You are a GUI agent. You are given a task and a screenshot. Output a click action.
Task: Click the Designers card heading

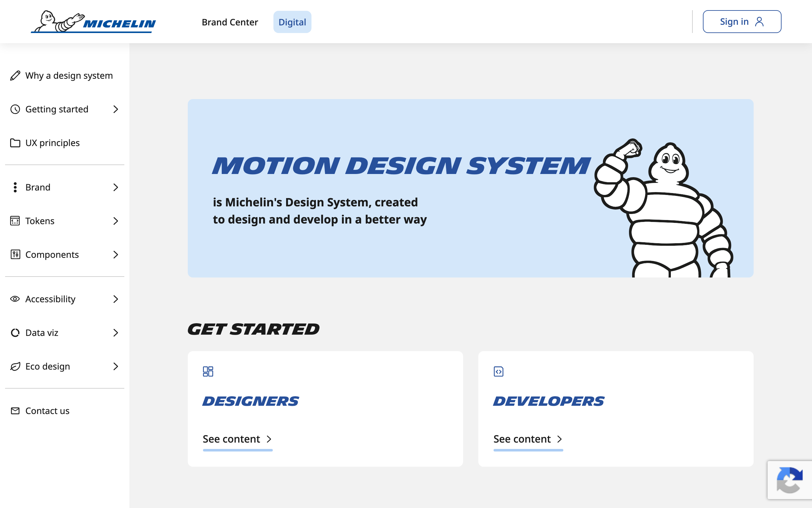pos(250,401)
